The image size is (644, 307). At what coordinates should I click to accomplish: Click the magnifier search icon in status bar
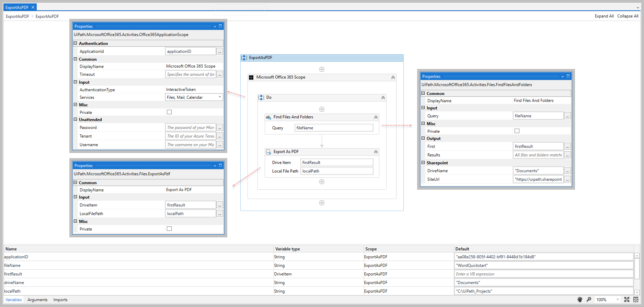click(589, 299)
